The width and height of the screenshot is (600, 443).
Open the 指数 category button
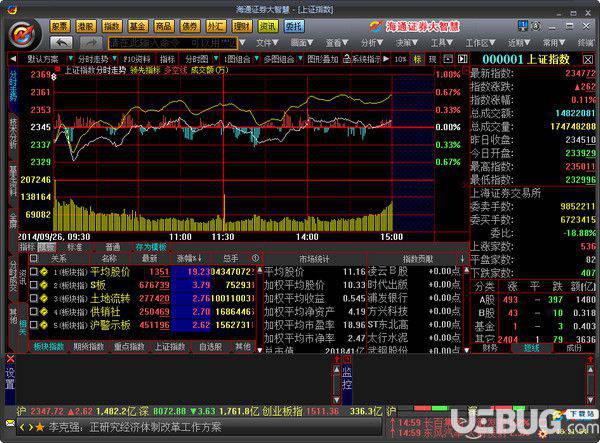111,26
